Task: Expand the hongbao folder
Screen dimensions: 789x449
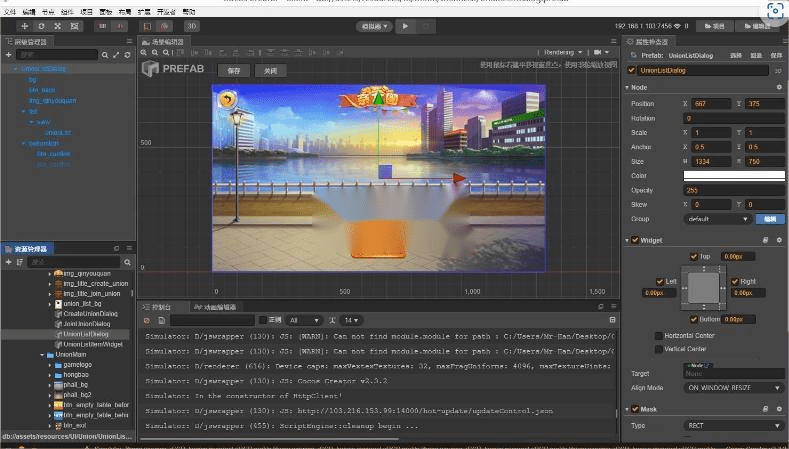Action: click(x=50, y=375)
